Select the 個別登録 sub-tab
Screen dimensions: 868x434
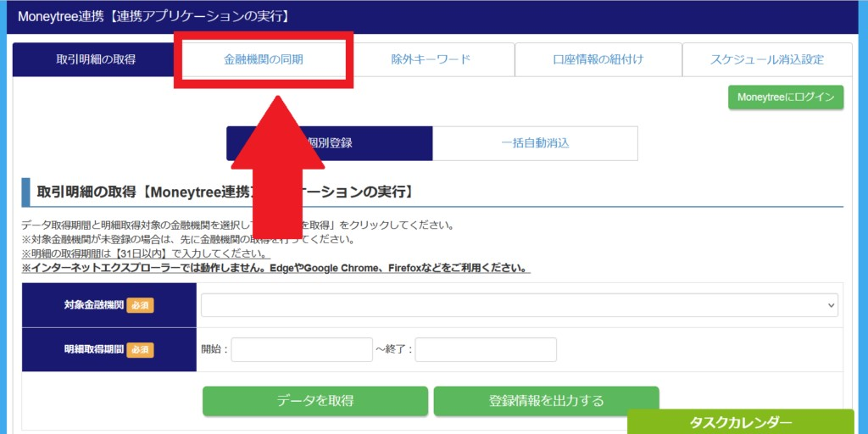tap(330, 143)
